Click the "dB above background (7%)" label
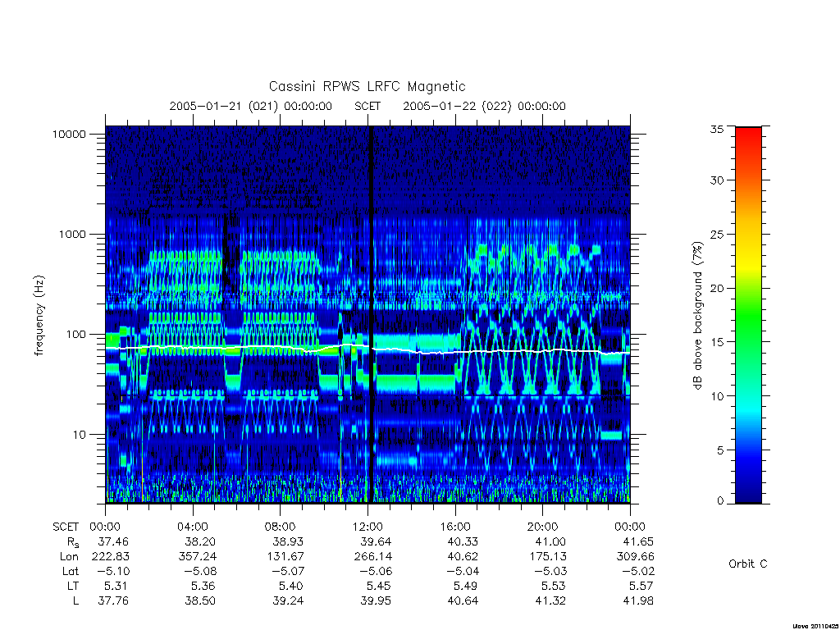 coord(697,316)
